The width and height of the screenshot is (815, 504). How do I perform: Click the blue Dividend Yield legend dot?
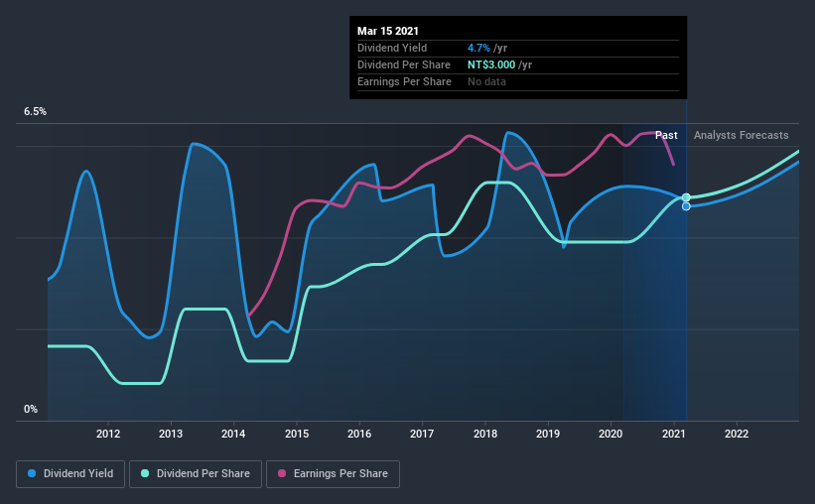[32, 473]
